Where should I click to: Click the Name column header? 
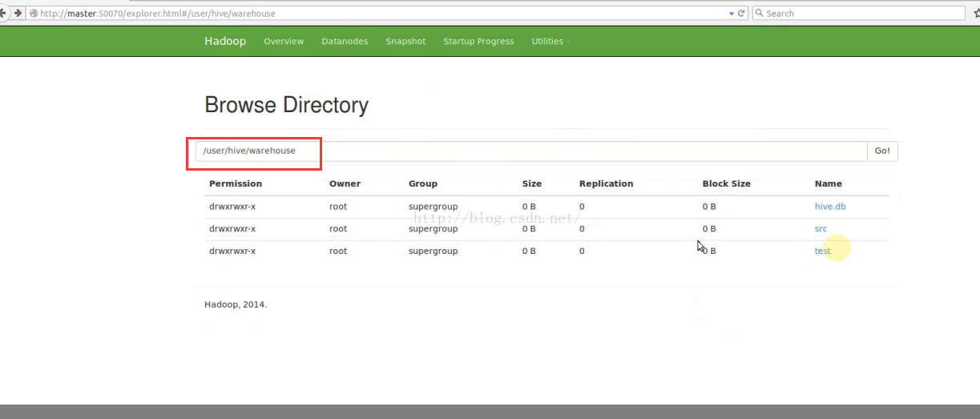829,183
